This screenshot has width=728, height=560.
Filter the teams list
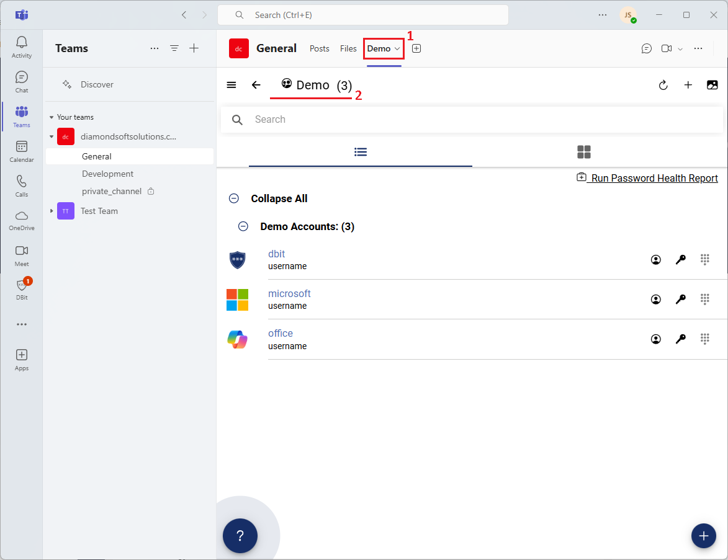click(174, 48)
